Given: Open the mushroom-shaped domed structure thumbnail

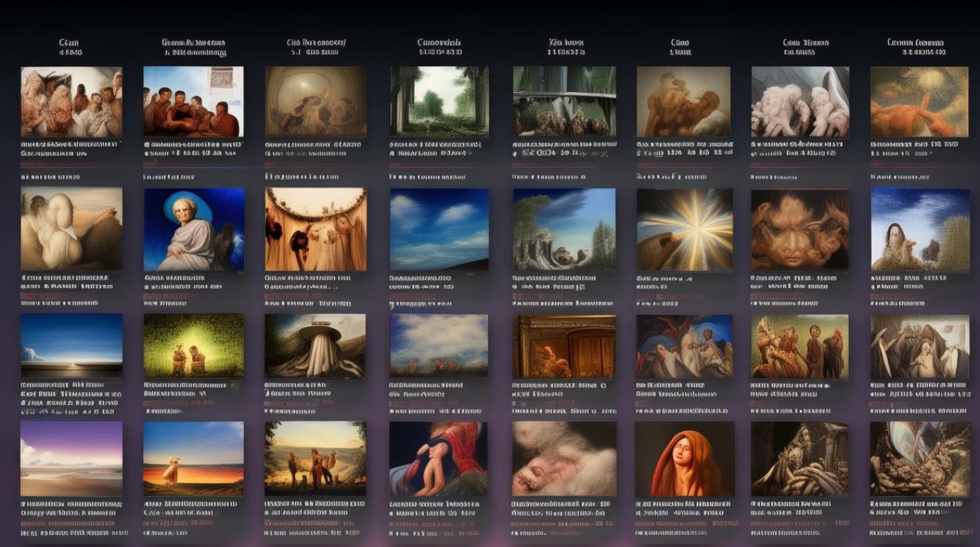Looking at the screenshot, I should [316, 346].
